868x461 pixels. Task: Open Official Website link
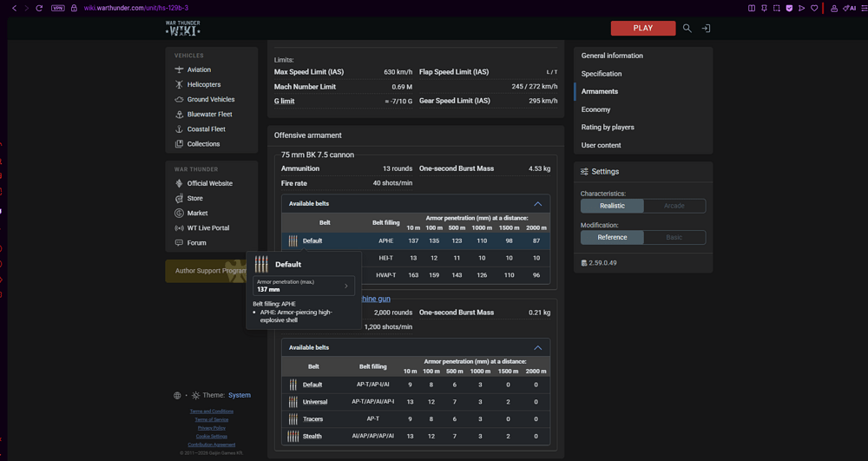point(210,184)
